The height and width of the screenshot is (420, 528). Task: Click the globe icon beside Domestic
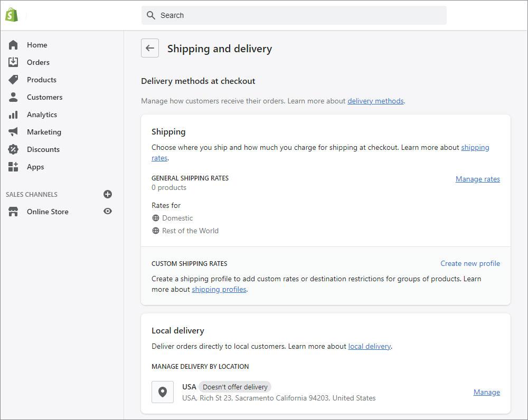(x=156, y=218)
